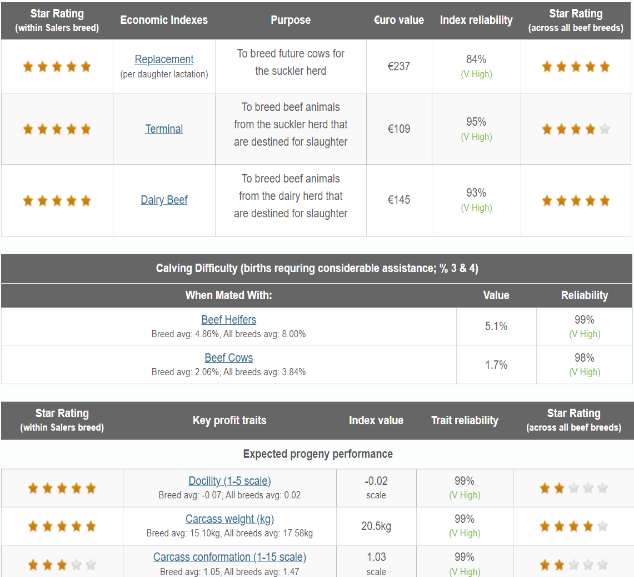Open the Docility (1-5 scale) link

click(230, 481)
